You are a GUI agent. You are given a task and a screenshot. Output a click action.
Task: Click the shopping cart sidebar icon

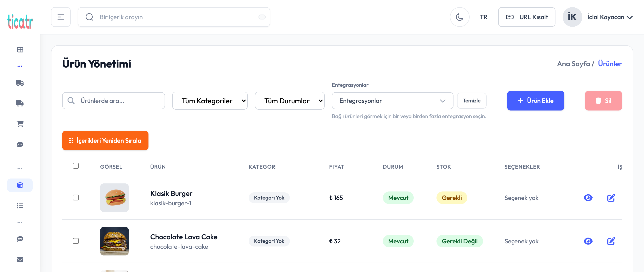[20, 124]
